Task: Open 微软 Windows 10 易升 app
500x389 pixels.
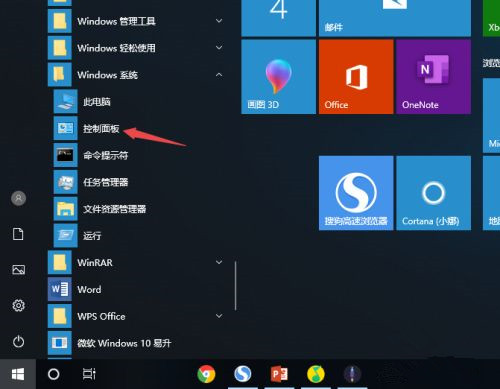Action: click(60, 343)
